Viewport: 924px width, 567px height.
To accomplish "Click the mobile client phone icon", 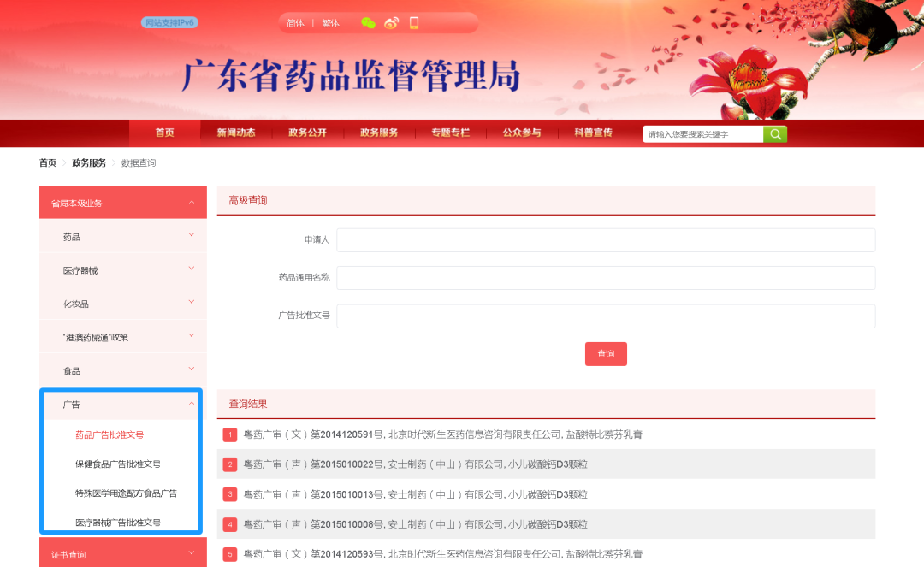I will tap(414, 23).
